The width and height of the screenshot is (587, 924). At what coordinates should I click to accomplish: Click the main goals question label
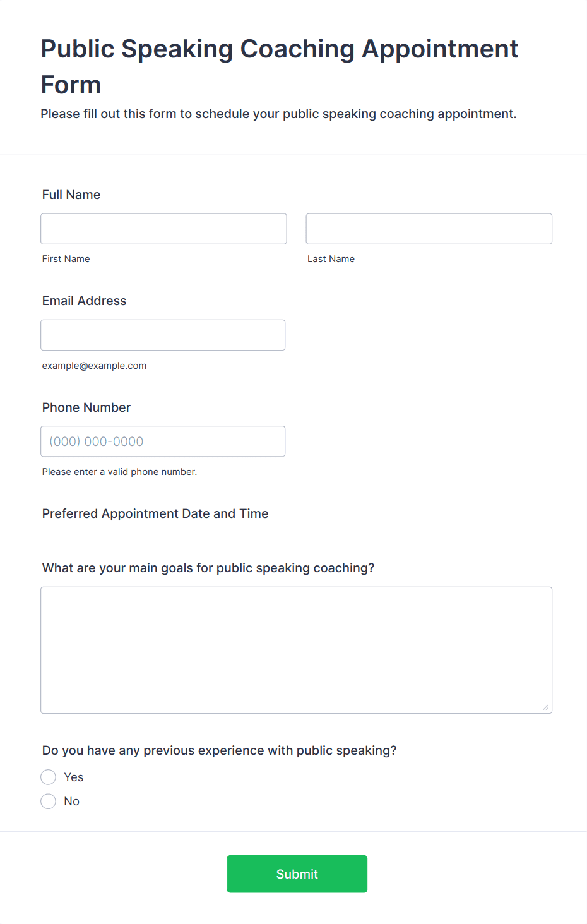point(208,568)
